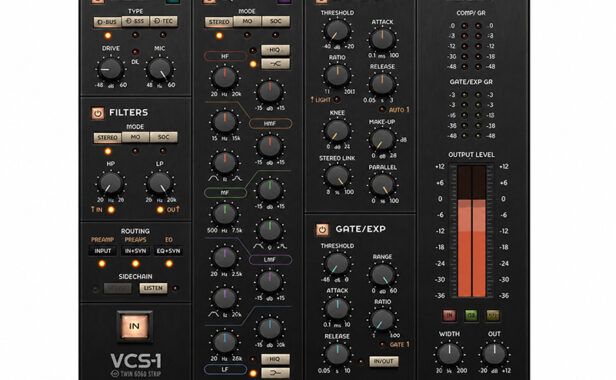Click the compressor THRESHOLD knob
This screenshot has width=616, height=380.
click(337, 31)
